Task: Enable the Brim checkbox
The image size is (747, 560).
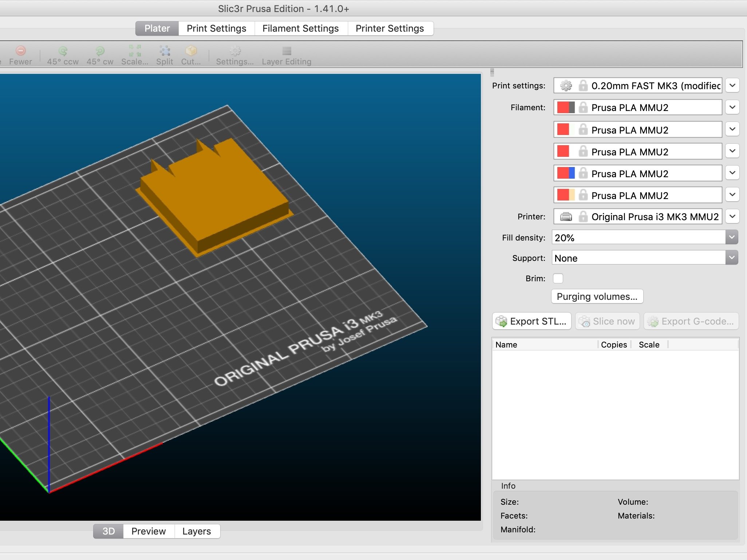Action: click(x=558, y=278)
